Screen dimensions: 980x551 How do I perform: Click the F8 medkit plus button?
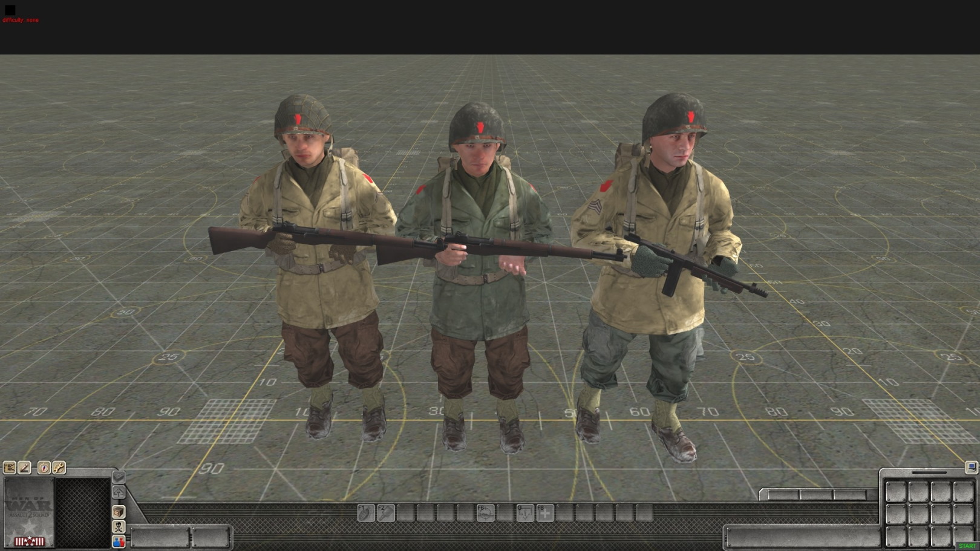(x=545, y=513)
